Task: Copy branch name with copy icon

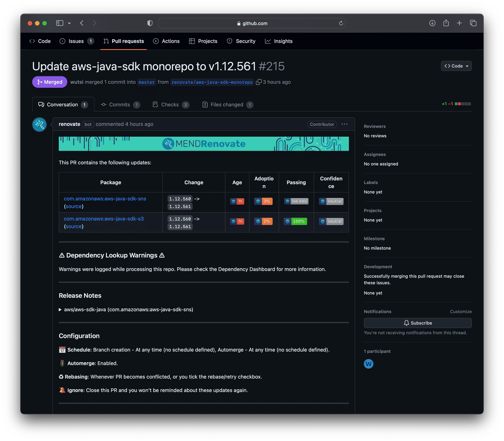Action: tap(259, 82)
